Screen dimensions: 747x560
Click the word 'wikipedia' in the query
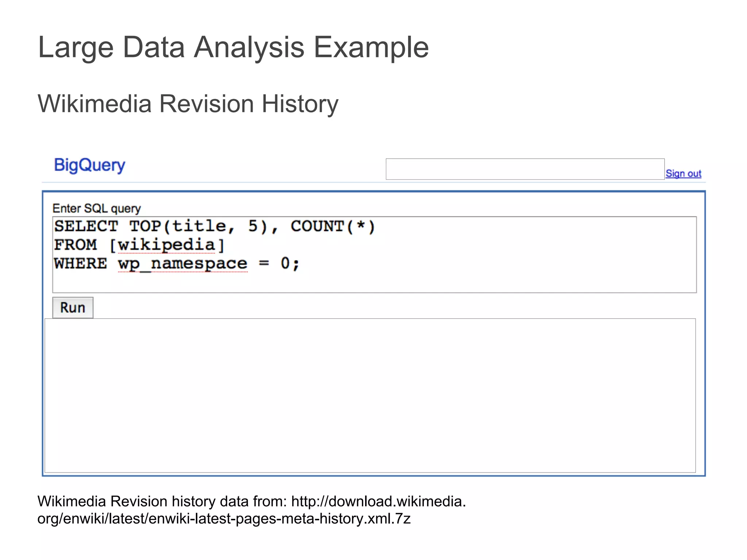tap(166, 245)
